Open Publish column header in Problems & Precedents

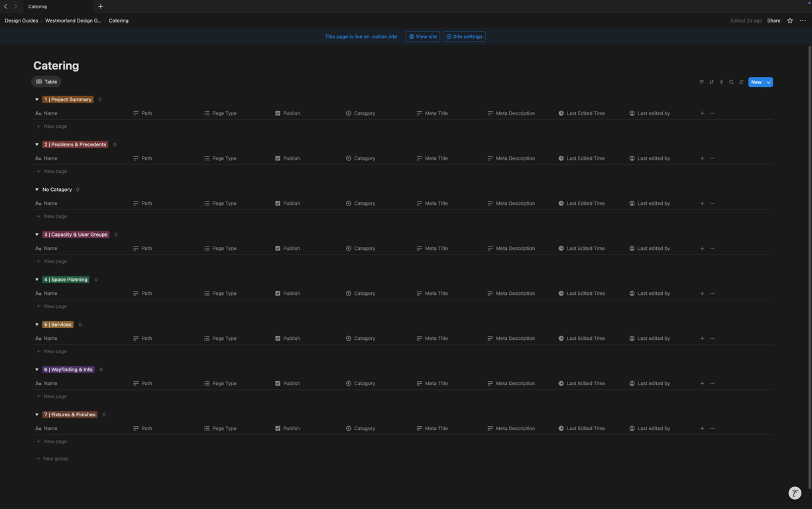tap(288, 158)
